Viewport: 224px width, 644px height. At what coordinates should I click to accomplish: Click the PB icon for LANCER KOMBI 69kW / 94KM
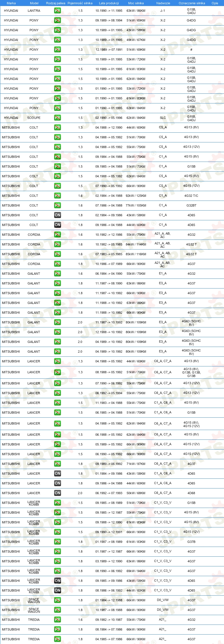(57, 571)
